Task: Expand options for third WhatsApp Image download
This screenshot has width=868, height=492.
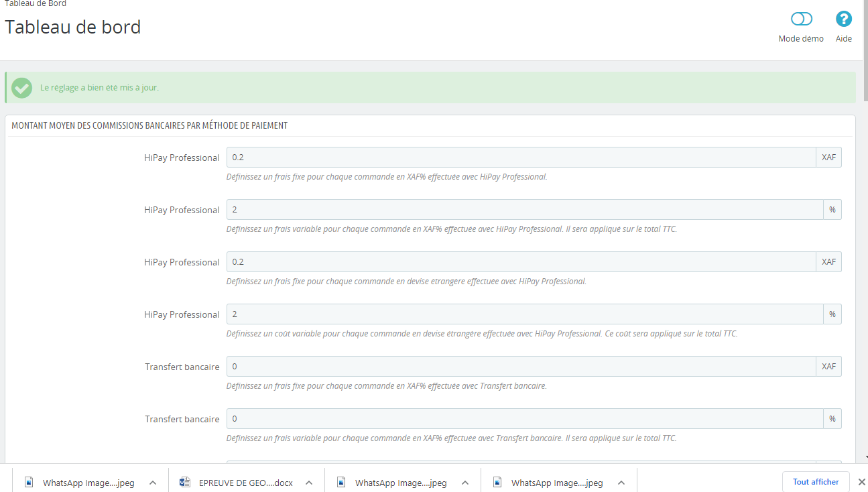Action: (621, 483)
